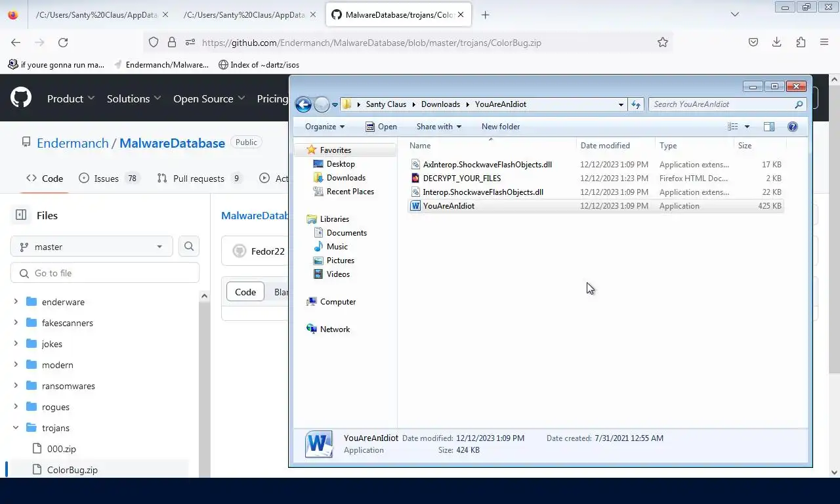The image size is (840, 504).
Task: Expand the ransomwares folder in file tree
Action: 16,386
